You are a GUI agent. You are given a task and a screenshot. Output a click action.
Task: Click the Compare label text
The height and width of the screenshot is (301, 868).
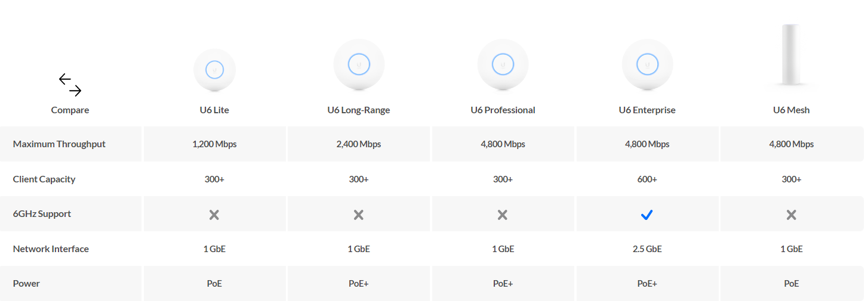[x=70, y=110]
